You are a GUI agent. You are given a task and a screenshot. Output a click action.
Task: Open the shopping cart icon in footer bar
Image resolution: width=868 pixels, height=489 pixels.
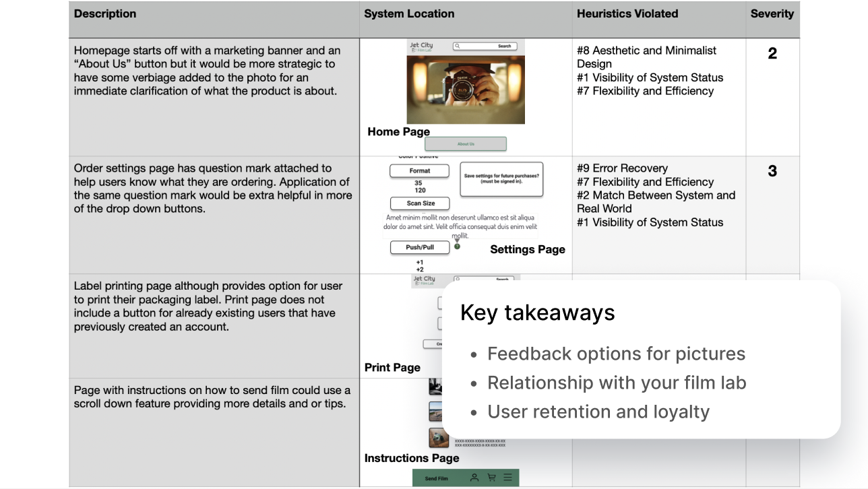(491, 478)
